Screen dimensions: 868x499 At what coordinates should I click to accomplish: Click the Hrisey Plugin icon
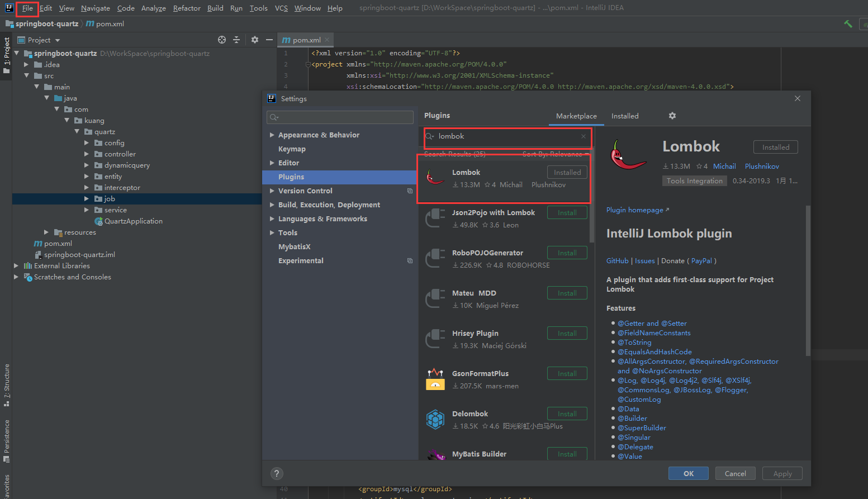(x=435, y=339)
